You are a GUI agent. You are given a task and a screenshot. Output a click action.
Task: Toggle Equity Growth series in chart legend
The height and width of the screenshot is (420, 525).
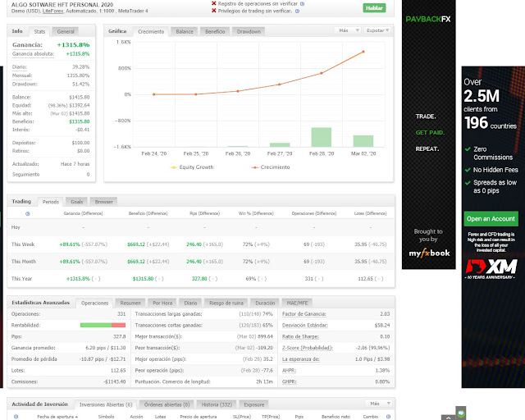(192, 167)
